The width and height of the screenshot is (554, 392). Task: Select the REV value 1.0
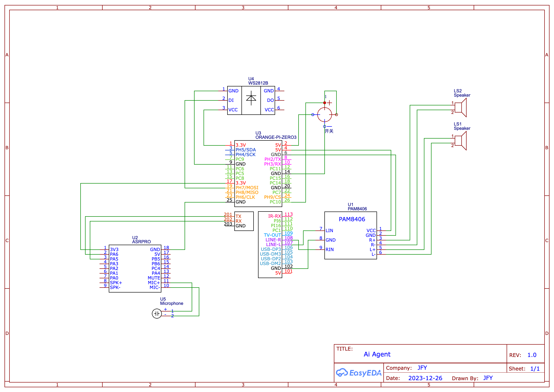(532, 355)
